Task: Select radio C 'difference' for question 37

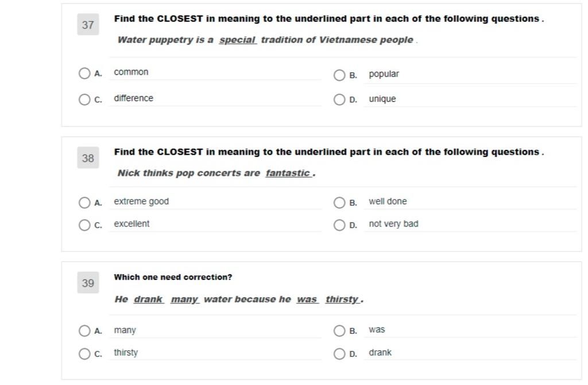Action: (x=84, y=99)
